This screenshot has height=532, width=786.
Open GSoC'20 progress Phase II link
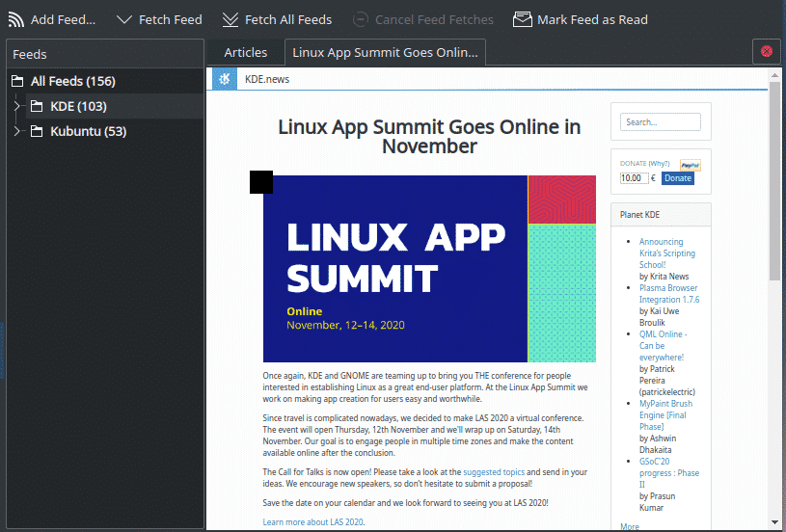669,472
